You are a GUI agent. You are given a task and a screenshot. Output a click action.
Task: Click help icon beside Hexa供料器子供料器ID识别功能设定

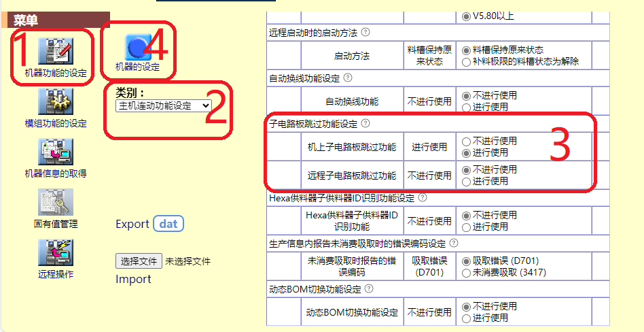[423, 198]
